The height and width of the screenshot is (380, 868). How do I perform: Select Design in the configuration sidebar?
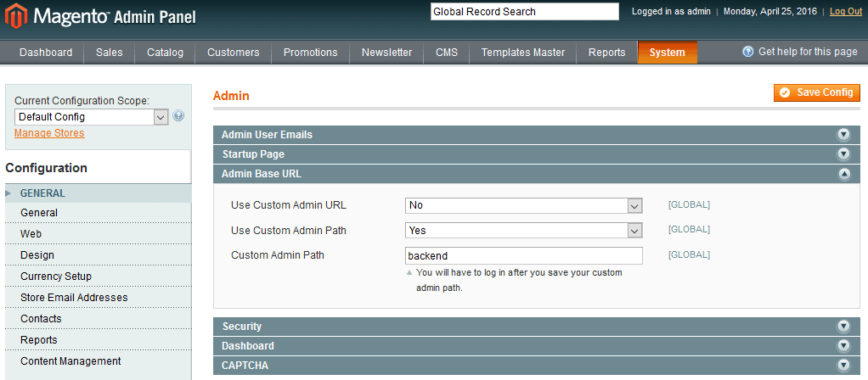[x=98, y=255]
